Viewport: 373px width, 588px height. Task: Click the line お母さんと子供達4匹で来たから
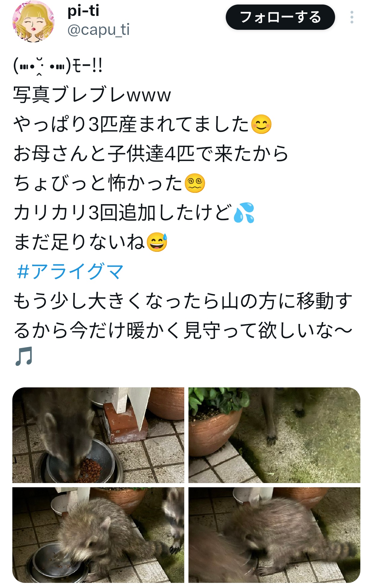click(151, 154)
